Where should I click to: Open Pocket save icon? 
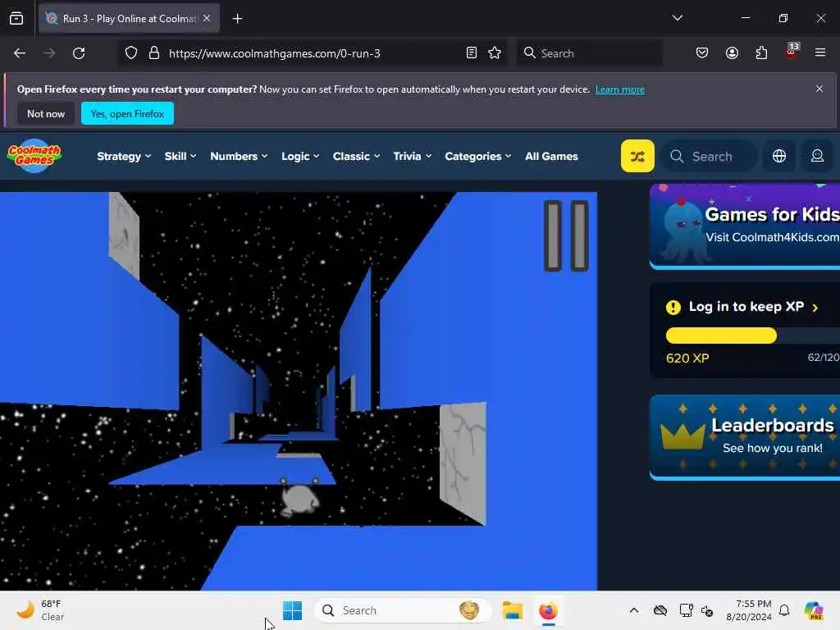[x=702, y=53]
